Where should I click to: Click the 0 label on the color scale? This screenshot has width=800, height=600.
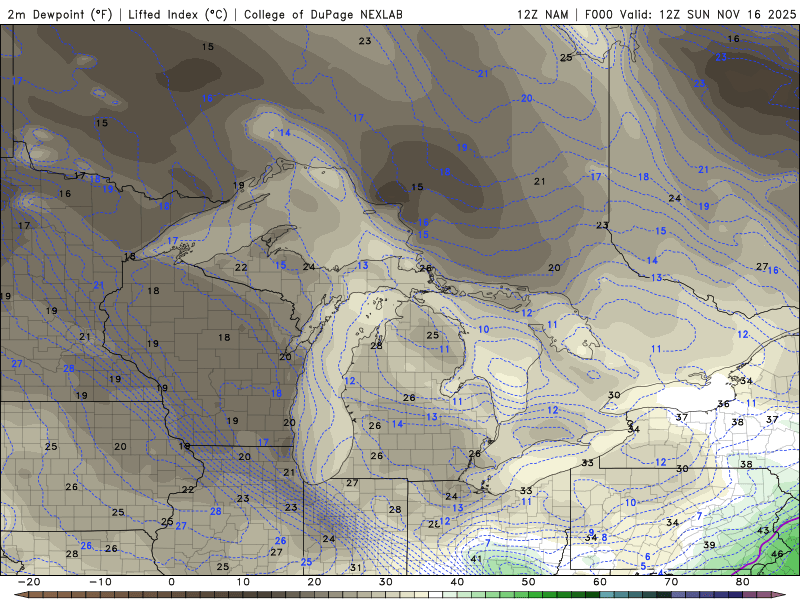(171, 582)
